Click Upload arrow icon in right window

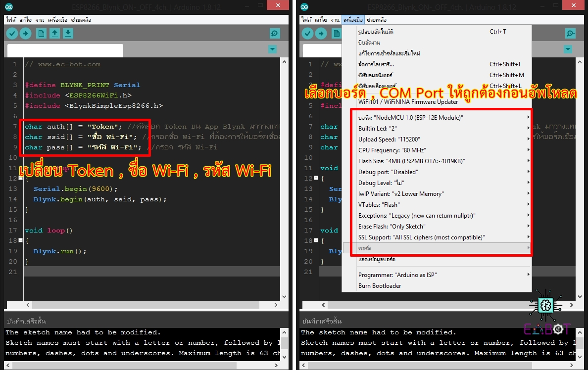point(321,33)
